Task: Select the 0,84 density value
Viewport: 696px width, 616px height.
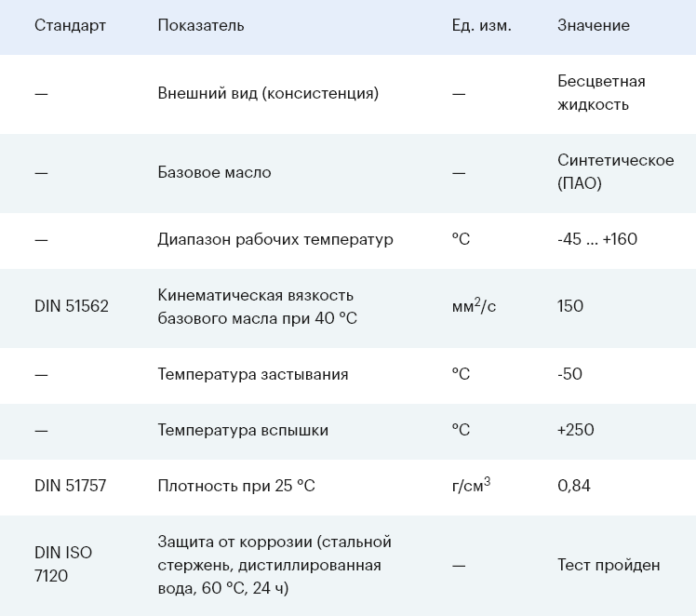Action: (x=574, y=486)
